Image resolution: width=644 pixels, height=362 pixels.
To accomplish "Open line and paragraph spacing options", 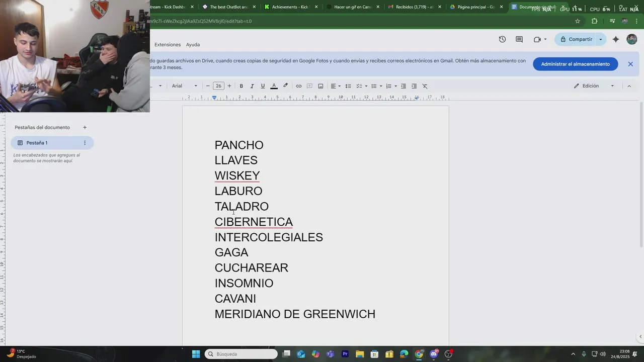I will pyautogui.click(x=348, y=86).
